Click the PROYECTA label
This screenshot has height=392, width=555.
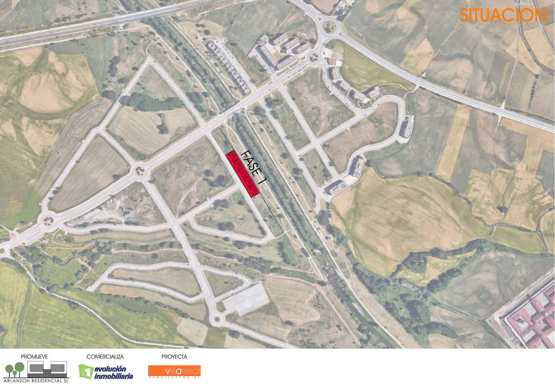pos(174,357)
